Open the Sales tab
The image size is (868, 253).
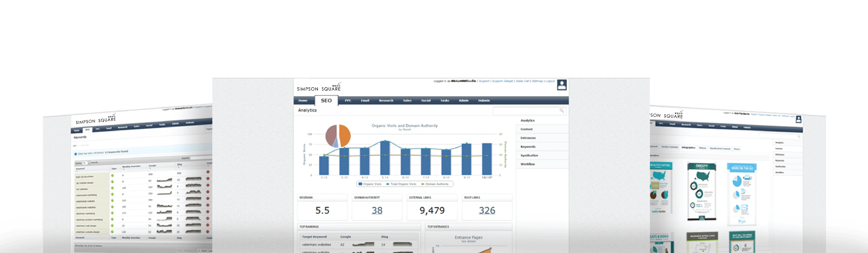click(407, 100)
